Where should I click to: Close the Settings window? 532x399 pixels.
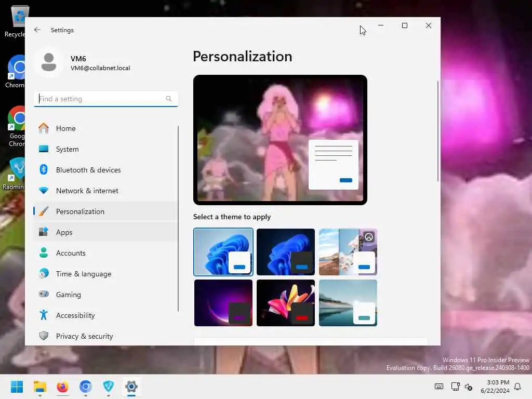pyautogui.click(x=429, y=25)
